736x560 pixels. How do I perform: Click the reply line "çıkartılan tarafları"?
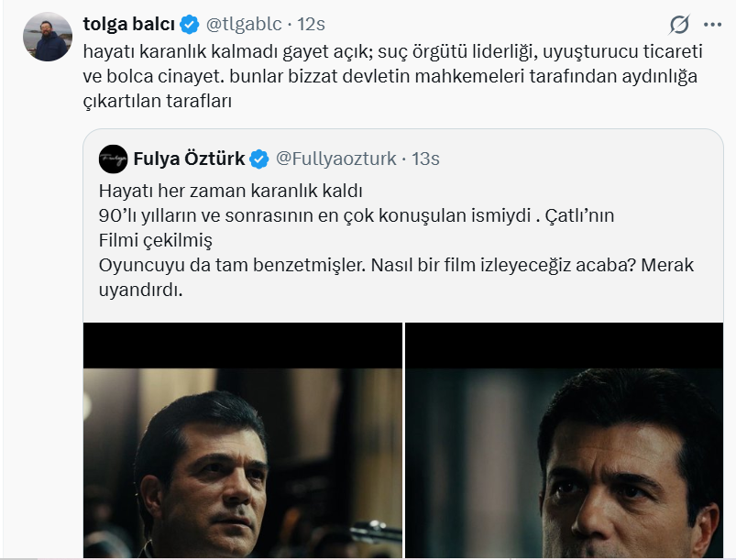pyautogui.click(x=159, y=101)
